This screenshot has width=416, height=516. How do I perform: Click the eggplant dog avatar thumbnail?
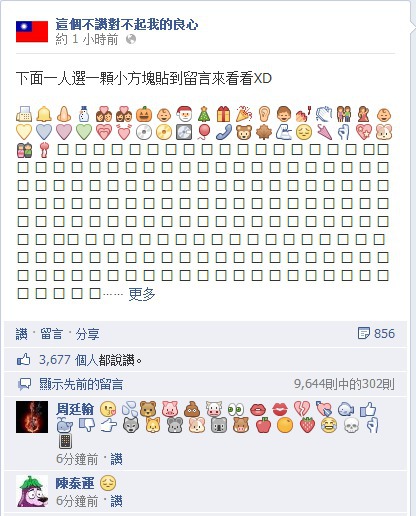coord(32,491)
